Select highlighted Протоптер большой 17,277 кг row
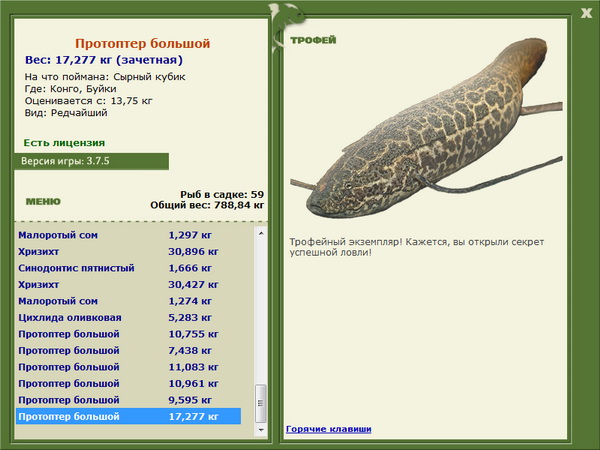600x450 pixels. (129, 416)
